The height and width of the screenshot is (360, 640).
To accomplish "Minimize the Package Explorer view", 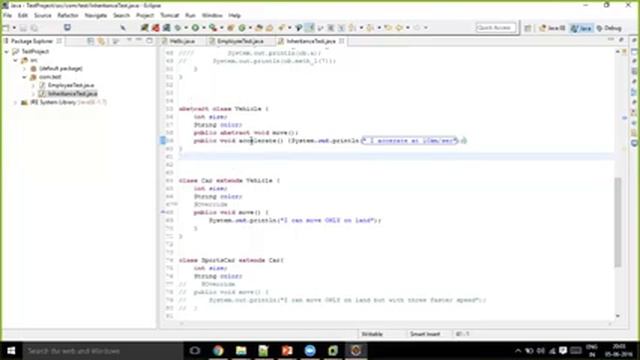I will click(x=139, y=41).
